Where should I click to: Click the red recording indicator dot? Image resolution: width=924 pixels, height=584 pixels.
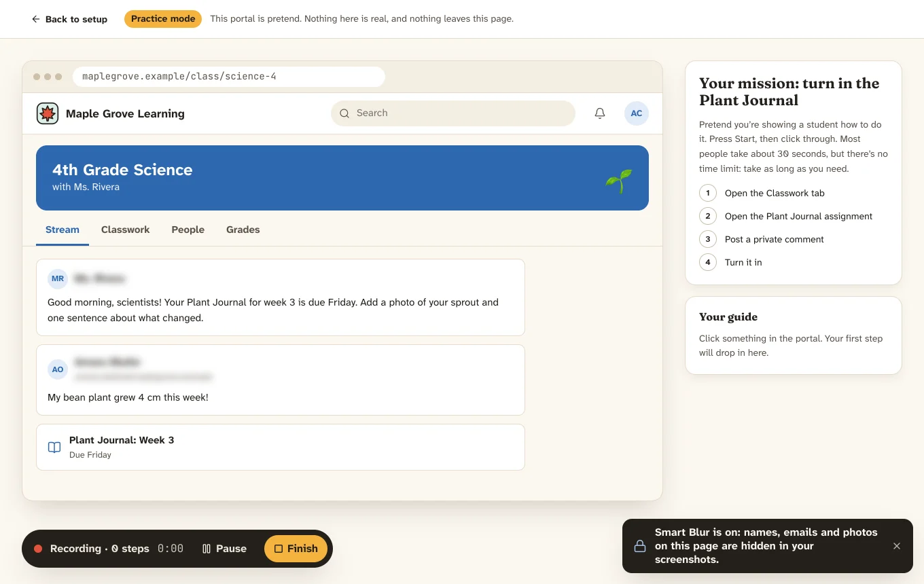click(38, 549)
